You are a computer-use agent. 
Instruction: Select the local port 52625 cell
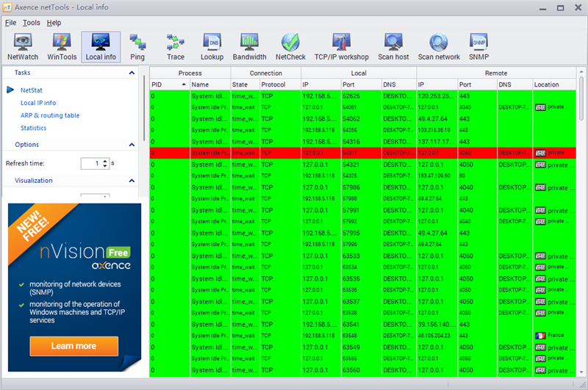[361, 96]
